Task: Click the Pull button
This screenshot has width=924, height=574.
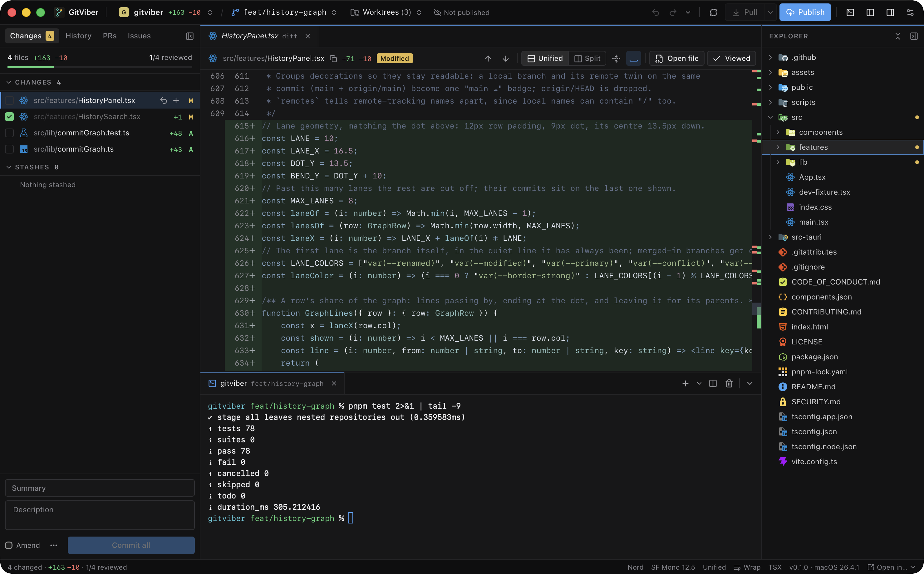Action: (745, 12)
